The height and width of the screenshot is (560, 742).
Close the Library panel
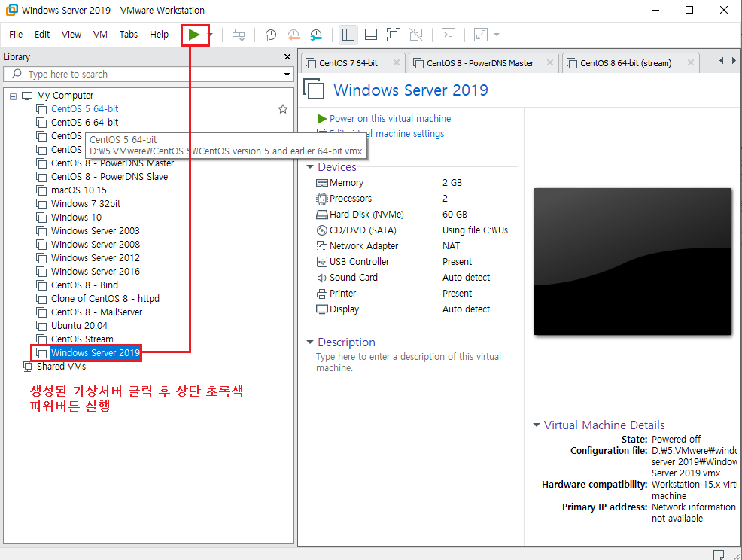pyautogui.click(x=287, y=56)
